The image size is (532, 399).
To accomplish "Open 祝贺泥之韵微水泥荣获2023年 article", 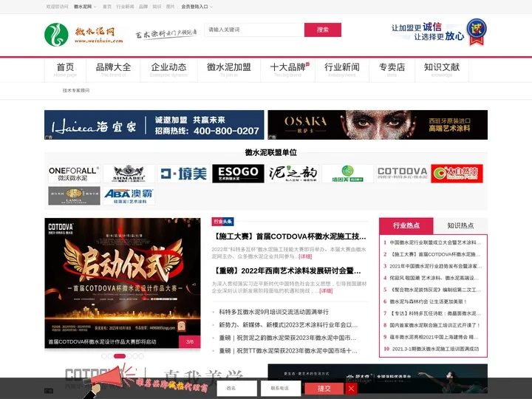I will pos(287,338).
